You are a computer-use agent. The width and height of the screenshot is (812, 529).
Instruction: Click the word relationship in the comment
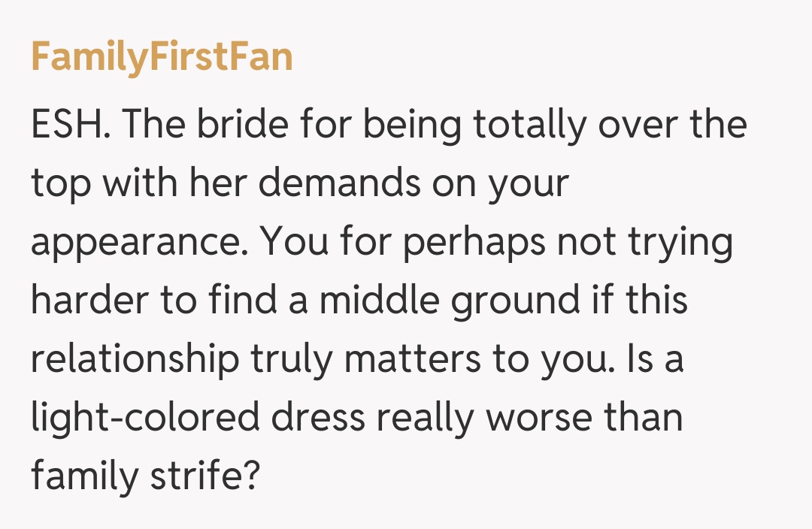[x=135, y=360]
